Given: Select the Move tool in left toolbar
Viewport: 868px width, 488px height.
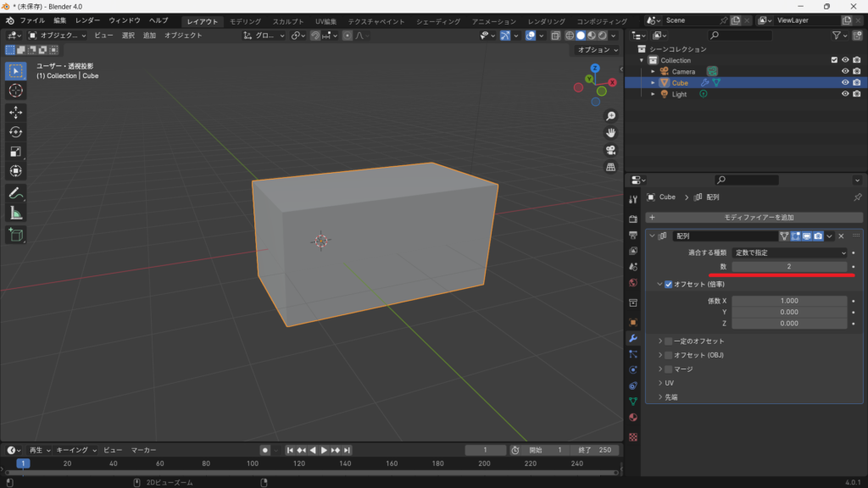Looking at the screenshot, I should tap(15, 112).
